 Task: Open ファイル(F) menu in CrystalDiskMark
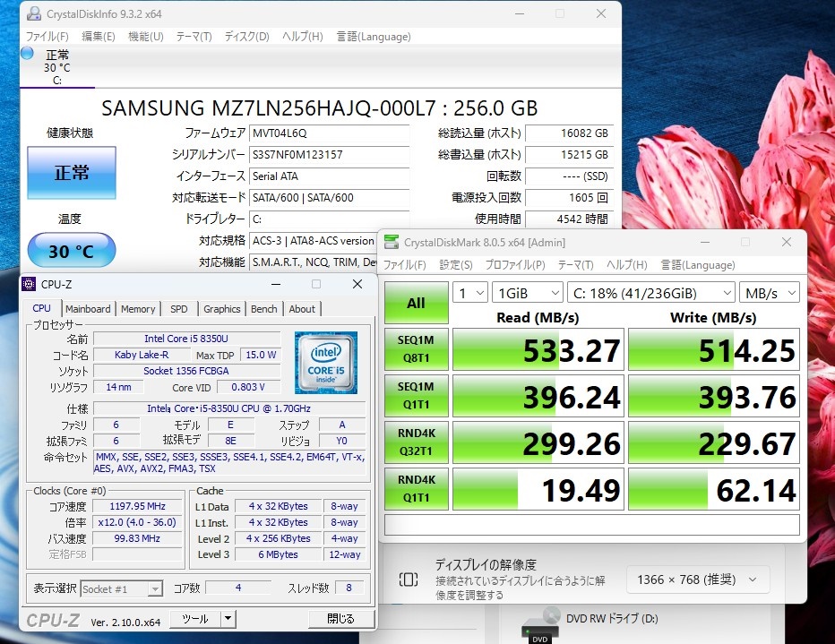[405, 265]
